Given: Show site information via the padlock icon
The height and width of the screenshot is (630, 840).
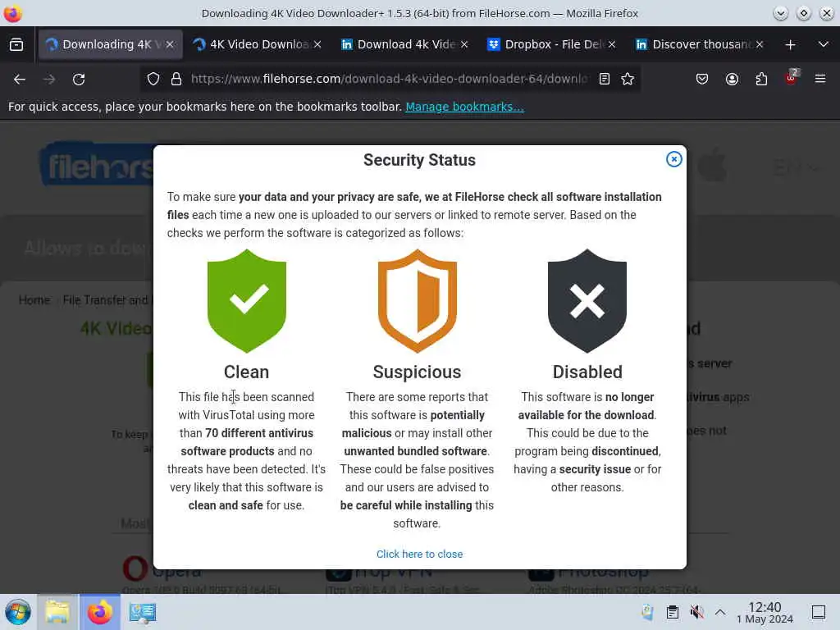Looking at the screenshot, I should pos(176,80).
